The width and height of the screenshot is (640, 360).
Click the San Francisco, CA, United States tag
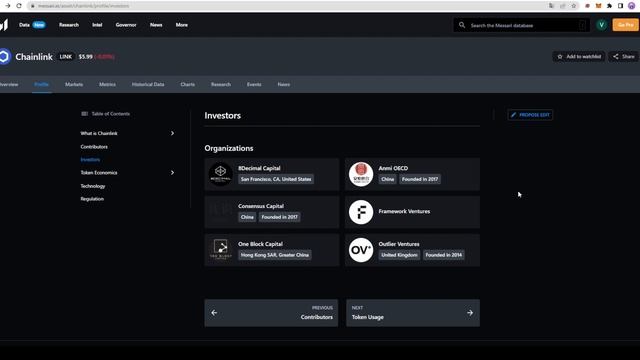point(276,179)
